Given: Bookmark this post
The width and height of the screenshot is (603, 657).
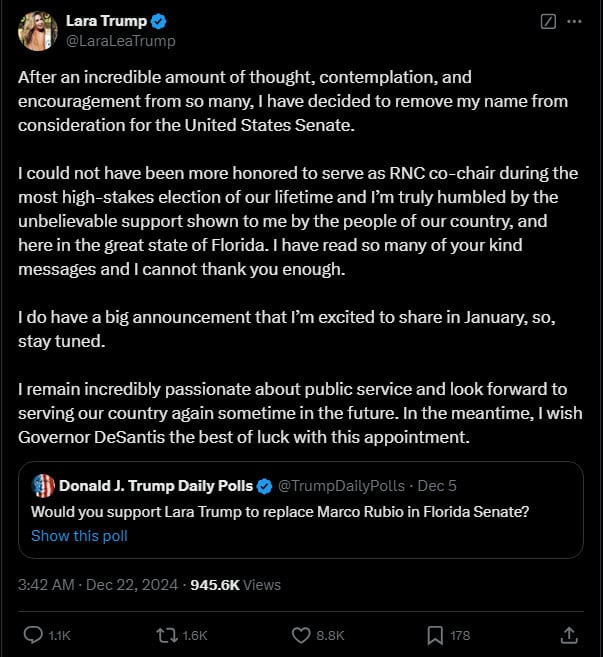Looking at the screenshot, I should (436, 634).
